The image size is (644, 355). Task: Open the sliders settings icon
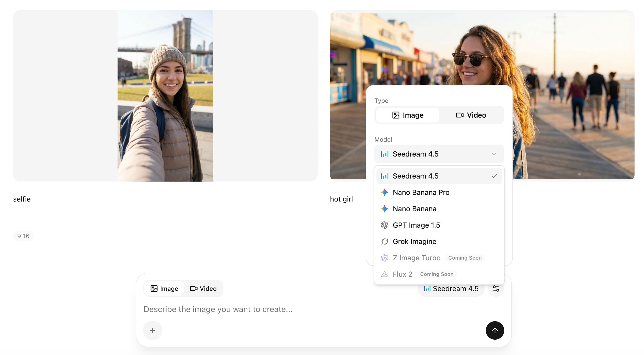[496, 289]
